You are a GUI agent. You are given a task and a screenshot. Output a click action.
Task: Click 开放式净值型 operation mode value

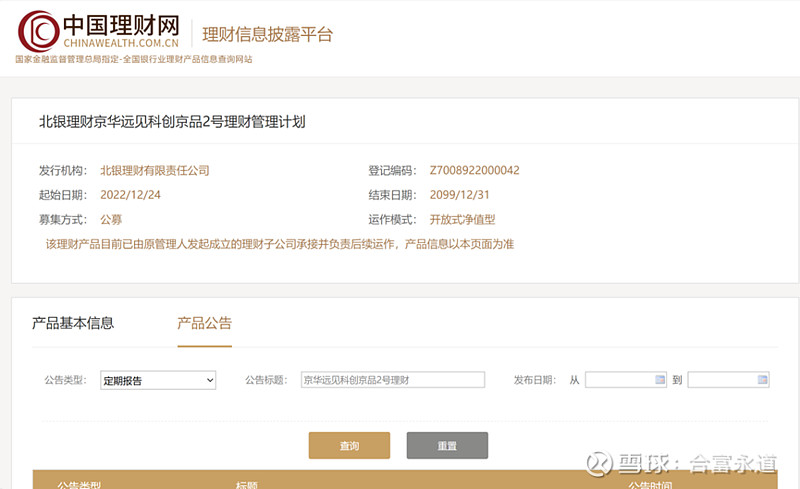[x=462, y=219]
